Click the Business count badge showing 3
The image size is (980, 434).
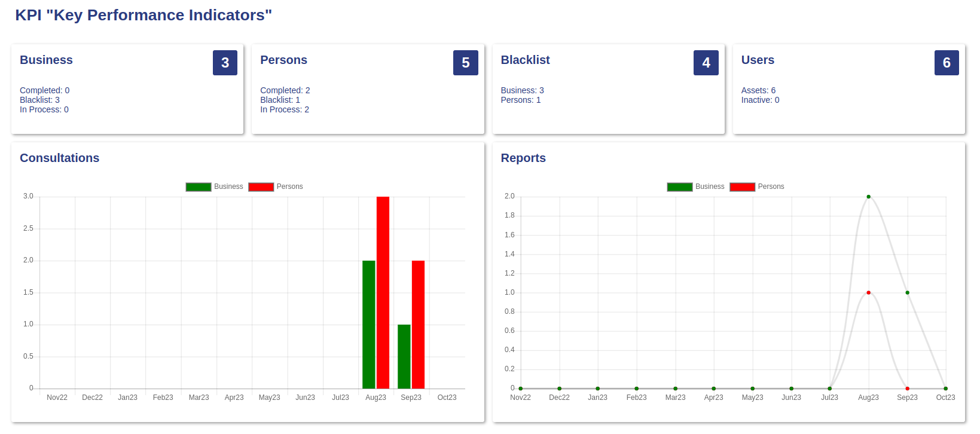coord(225,63)
